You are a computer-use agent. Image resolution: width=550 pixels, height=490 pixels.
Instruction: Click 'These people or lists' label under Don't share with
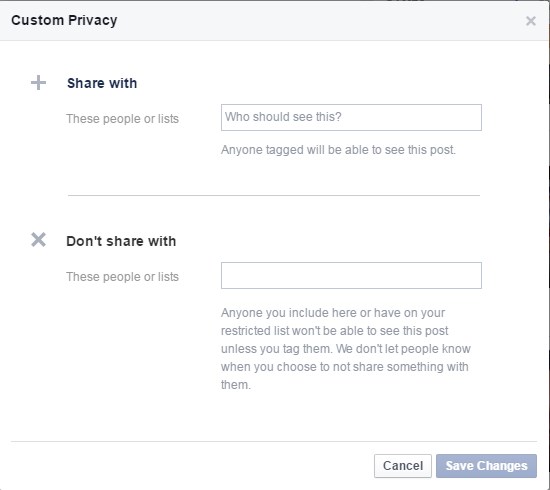click(122, 276)
